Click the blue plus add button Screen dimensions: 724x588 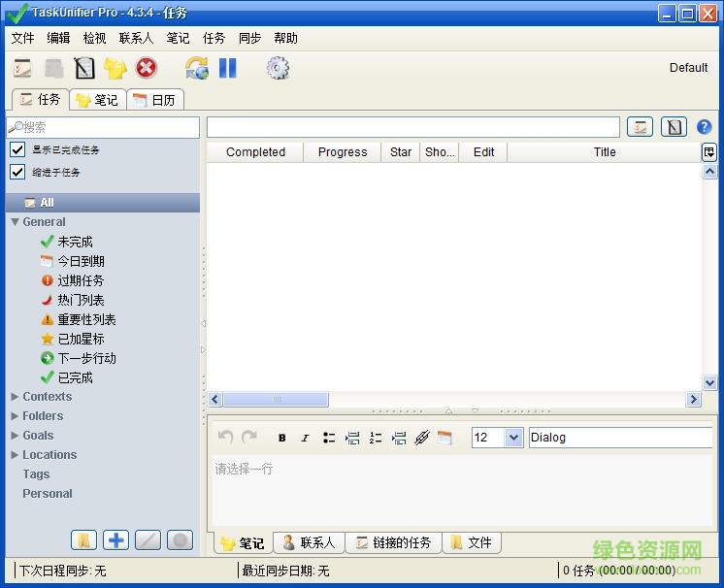point(115,540)
